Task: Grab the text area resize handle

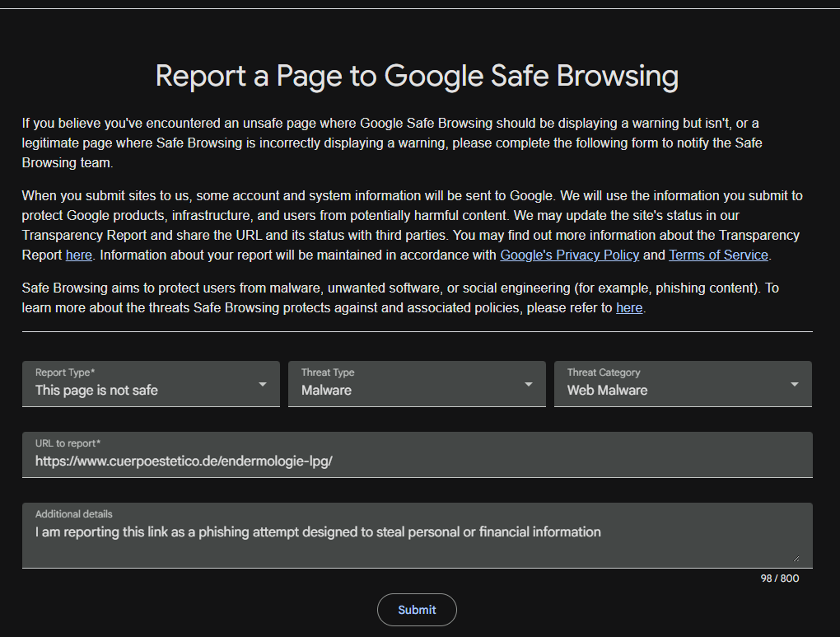Action: 796,558
